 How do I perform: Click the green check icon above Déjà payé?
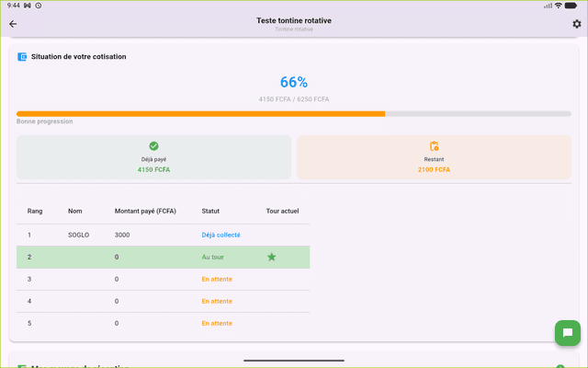(153, 145)
